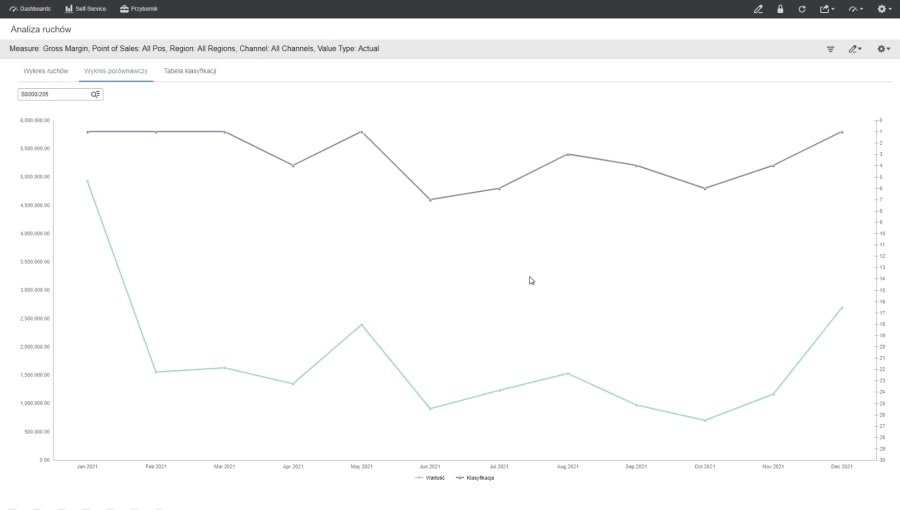
Task: Switch to the Wykres ruchów tab
Action: click(46, 71)
